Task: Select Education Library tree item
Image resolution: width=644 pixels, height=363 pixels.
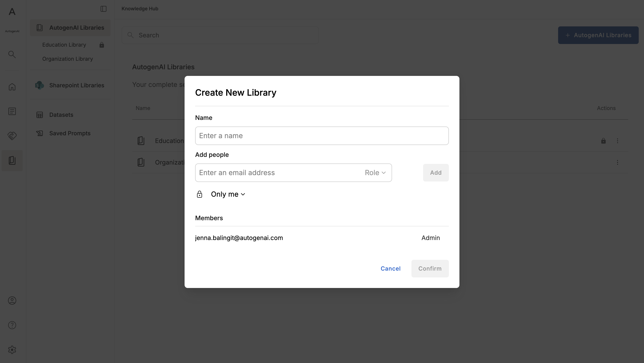Action: (x=64, y=45)
